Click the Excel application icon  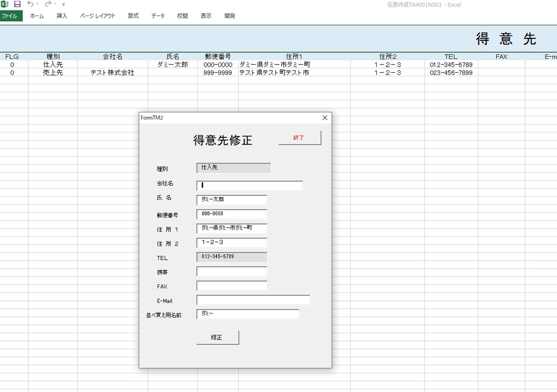click(x=5, y=4)
